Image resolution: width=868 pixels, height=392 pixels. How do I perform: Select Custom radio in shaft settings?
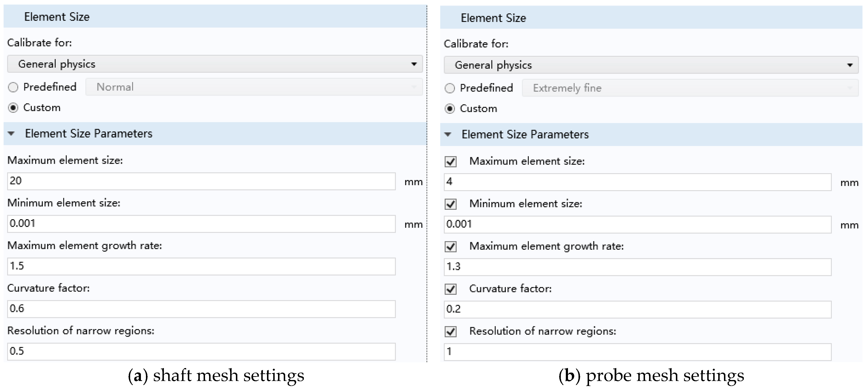13,108
